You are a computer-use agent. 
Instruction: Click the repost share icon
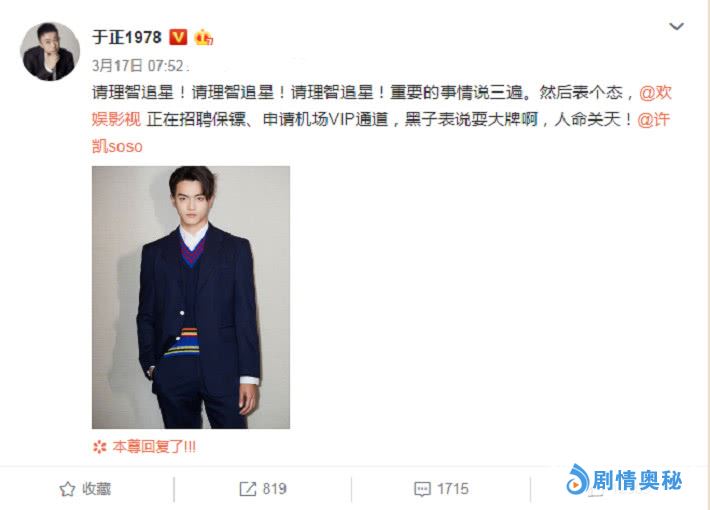(x=247, y=489)
